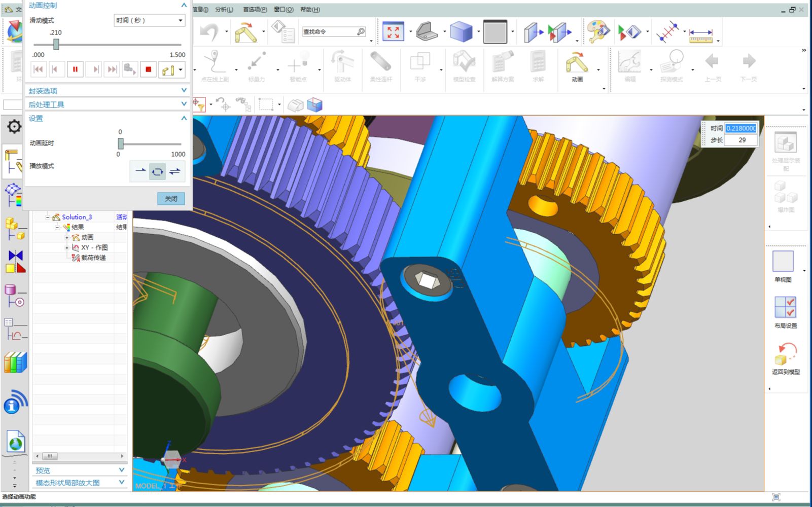This screenshot has height=507, width=812.
Task: Click the 关闭 button
Action: coord(171,199)
